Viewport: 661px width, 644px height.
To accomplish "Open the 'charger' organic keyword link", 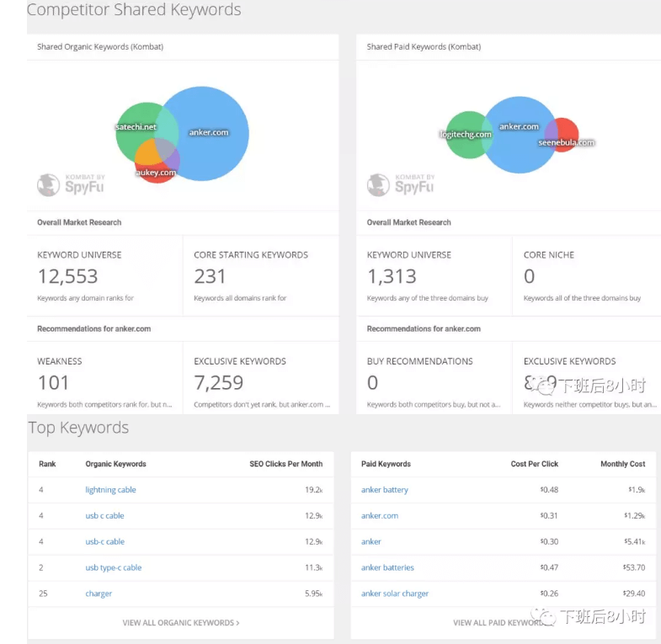I will point(99,593).
